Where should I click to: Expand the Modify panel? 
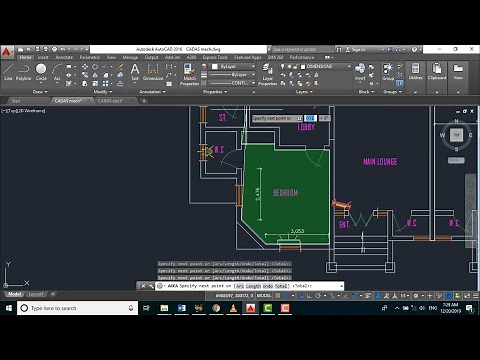tap(103, 92)
